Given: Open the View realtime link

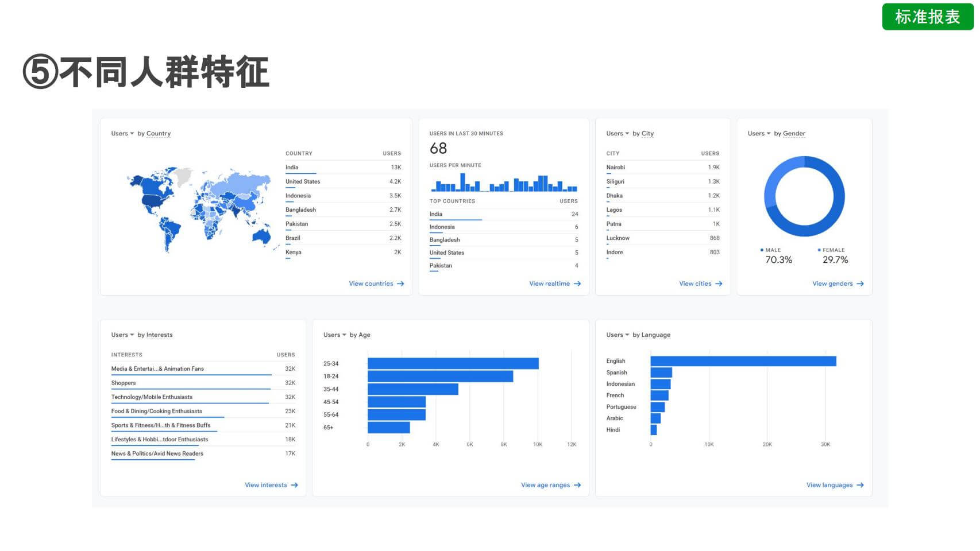Looking at the screenshot, I should pyautogui.click(x=549, y=284).
